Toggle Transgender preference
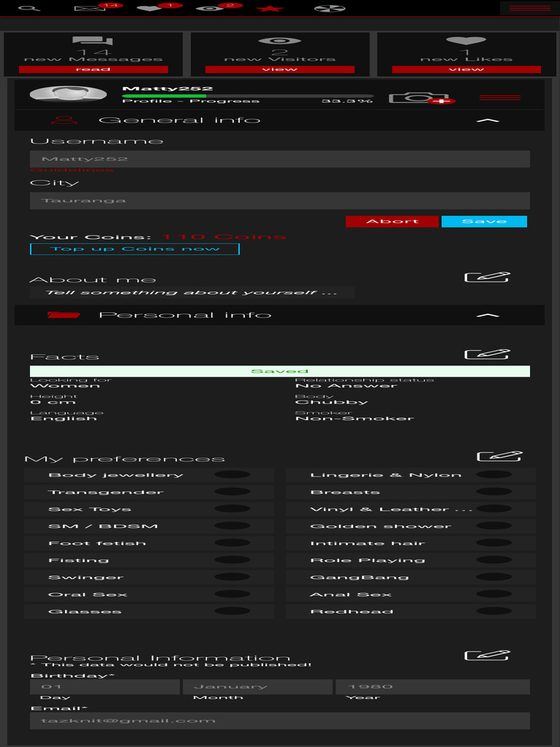This screenshot has width=560, height=747. [232, 492]
